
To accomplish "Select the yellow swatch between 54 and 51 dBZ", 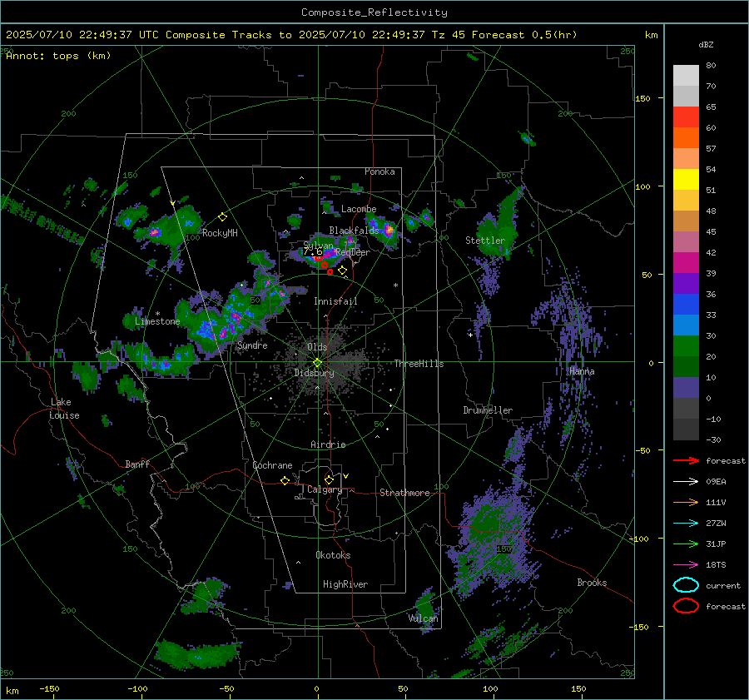I will [x=686, y=180].
